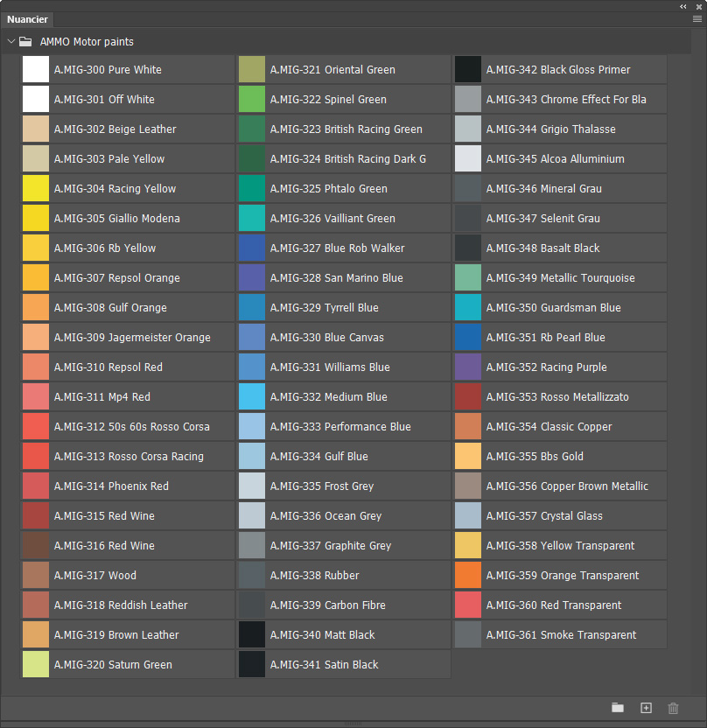Click the text A.MIG-306 Rb Yellow
This screenshot has width=707, height=728.
point(105,248)
